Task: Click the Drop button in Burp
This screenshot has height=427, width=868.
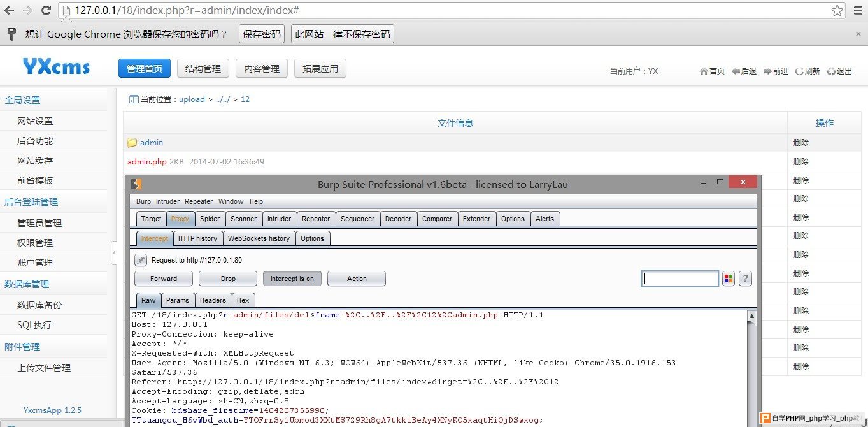Action: tap(228, 279)
